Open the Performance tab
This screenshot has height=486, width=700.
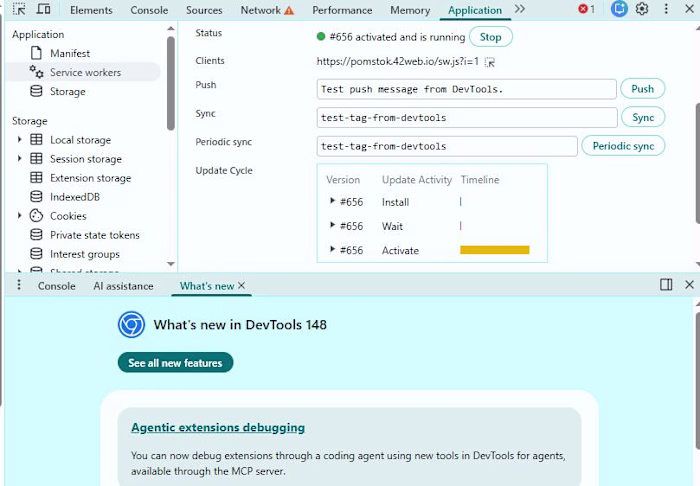pos(342,10)
